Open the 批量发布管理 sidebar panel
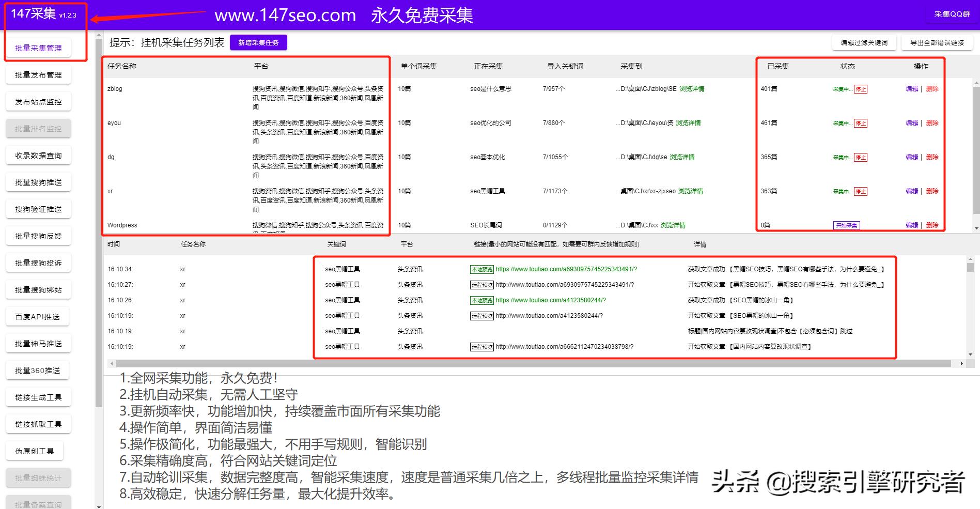980x509 pixels. coord(38,74)
